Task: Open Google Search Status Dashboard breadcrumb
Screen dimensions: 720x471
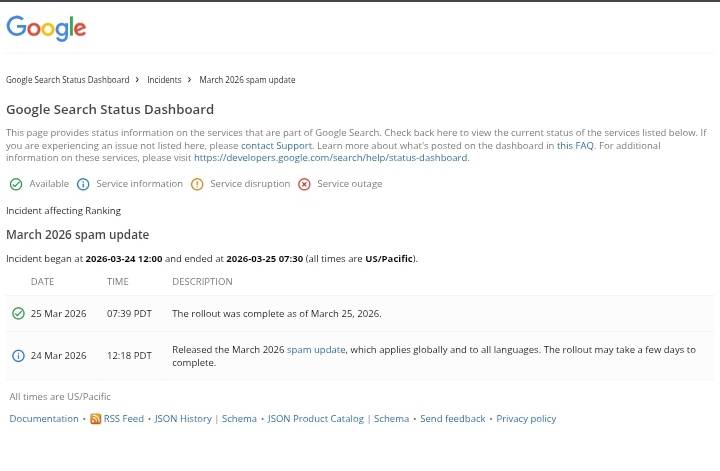Action: click(x=68, y=80)
